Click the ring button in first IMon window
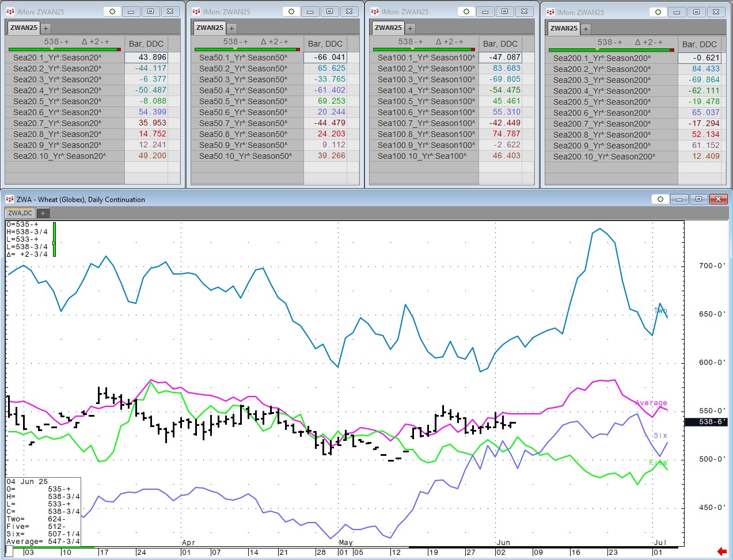Screen dimensions: 733x560 pos(112,12)
